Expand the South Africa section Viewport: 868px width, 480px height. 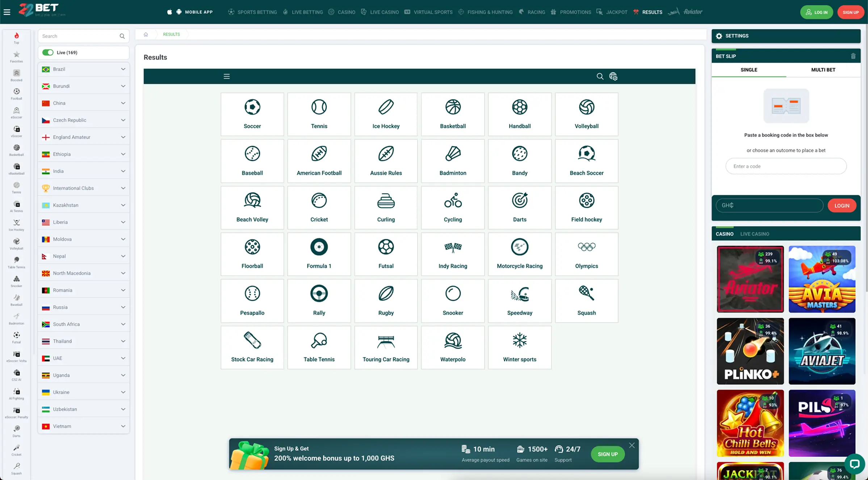click(84, 324)
